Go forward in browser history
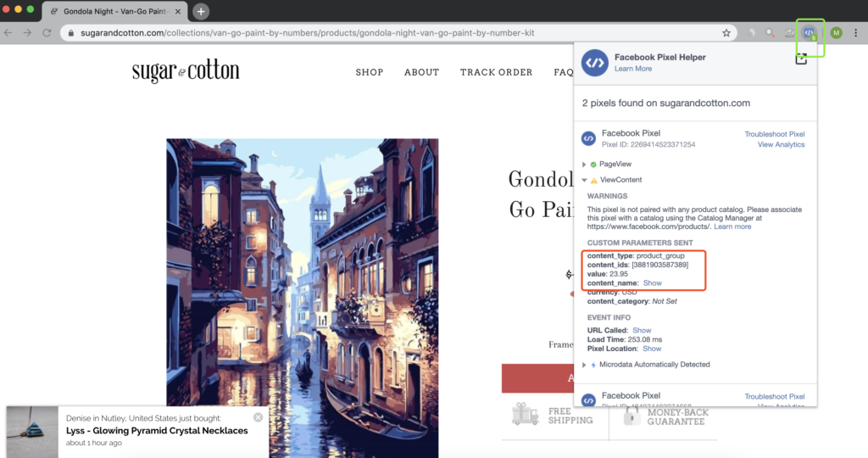 pyautogui.click(x=27, y=33)
